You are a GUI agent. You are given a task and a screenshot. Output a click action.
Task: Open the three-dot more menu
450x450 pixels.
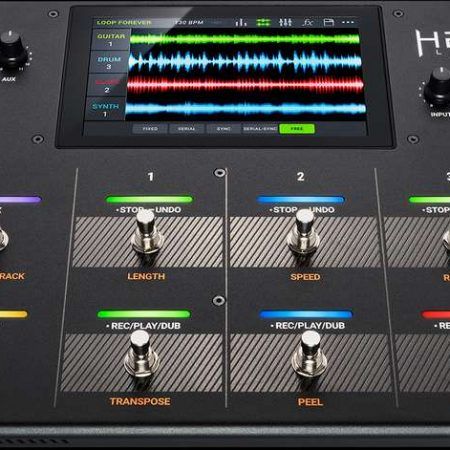(x=348, y=22)
